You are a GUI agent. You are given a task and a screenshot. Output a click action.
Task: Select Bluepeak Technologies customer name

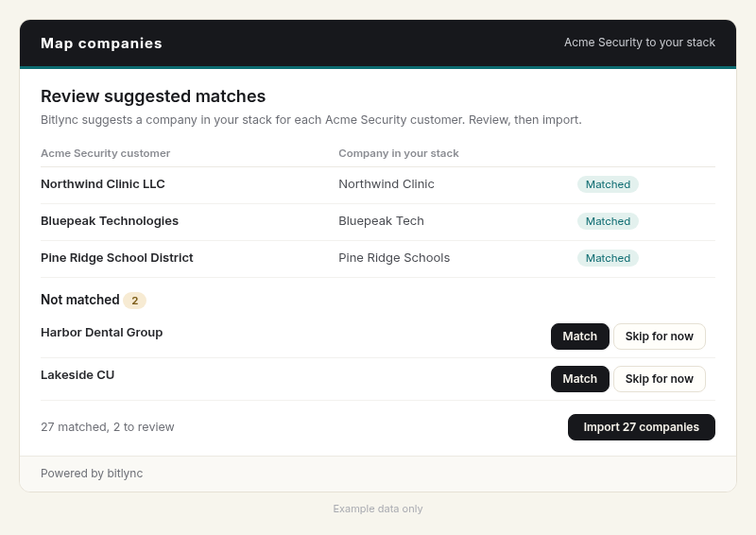pyautogui.click(x=110, y=221)
